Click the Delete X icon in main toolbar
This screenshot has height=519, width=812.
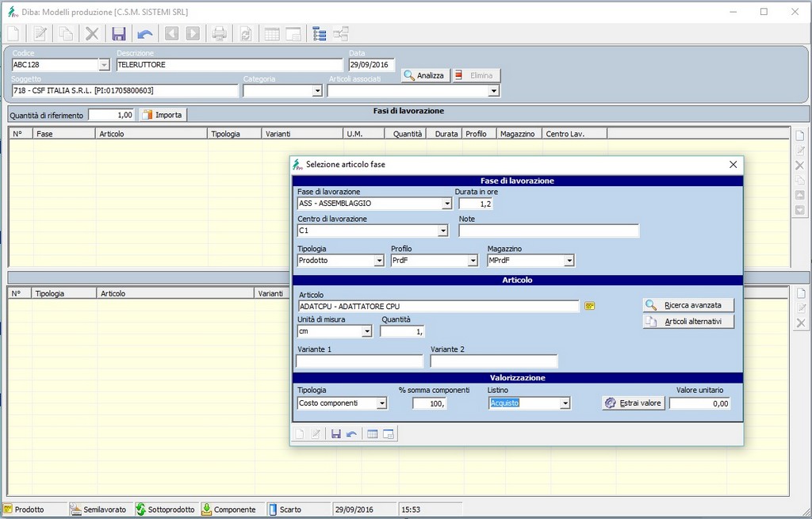pyautogui.click(x=92, y=34)
